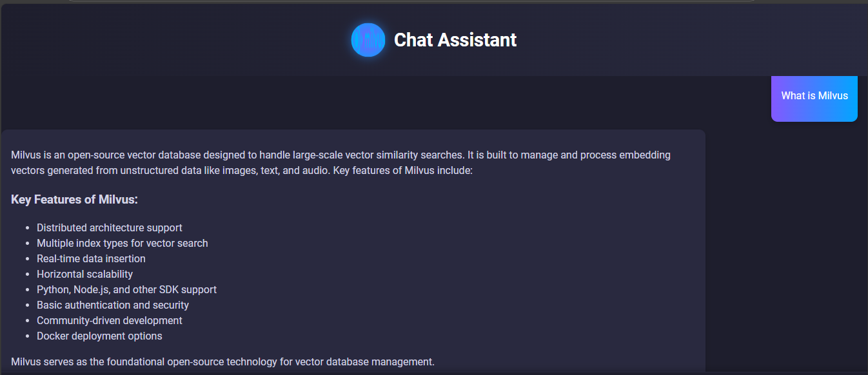Viewport: 868px width, 375px height.
Task: Click "Python, Node.js, and other SDK support"
Action: coord(126,290)
